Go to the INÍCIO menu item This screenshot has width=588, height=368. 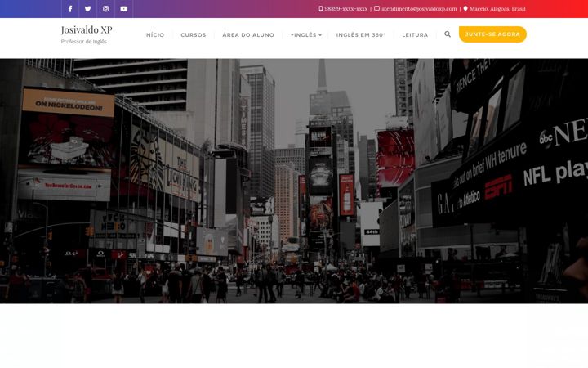tap(154, 35)
